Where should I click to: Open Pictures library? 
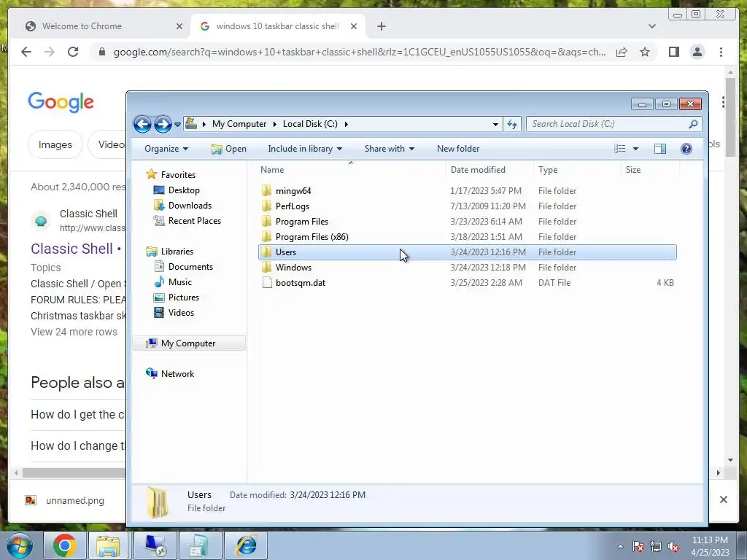click(x=183, y=297)
